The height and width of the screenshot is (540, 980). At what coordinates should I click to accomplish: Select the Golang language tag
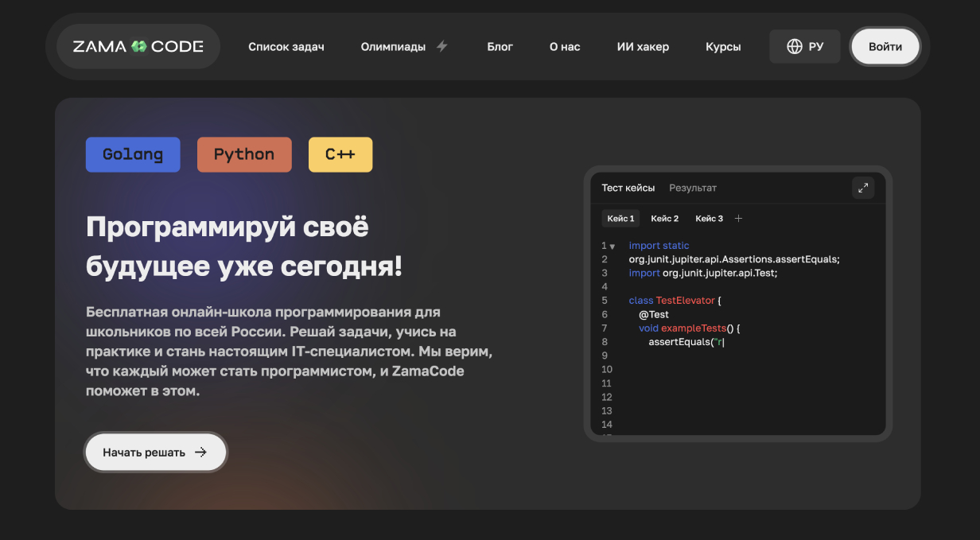tap(133, 154)
